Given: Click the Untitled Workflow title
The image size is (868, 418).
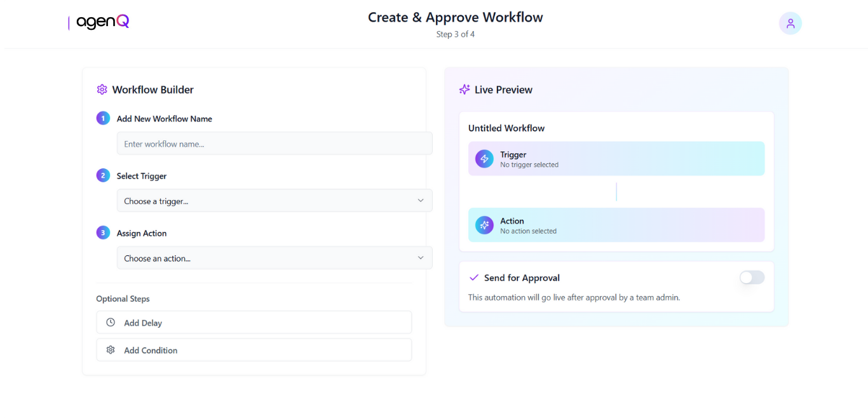Looking at the screenshot, I should click(x=506, y=128).
